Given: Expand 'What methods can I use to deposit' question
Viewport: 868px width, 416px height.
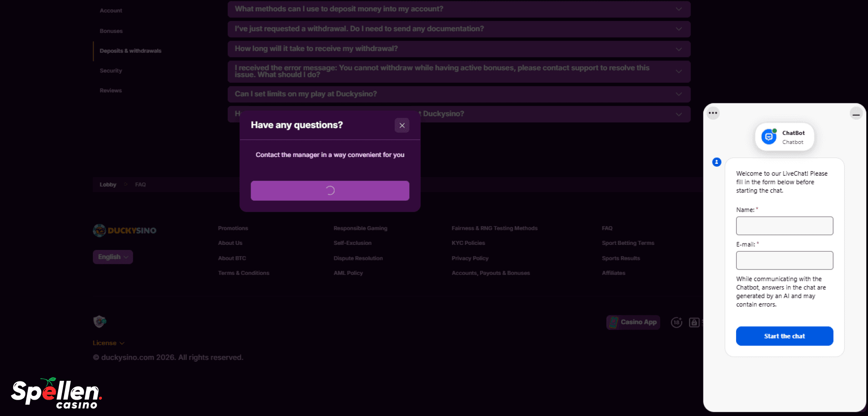Looking at the screenshot, I should 458,9.
